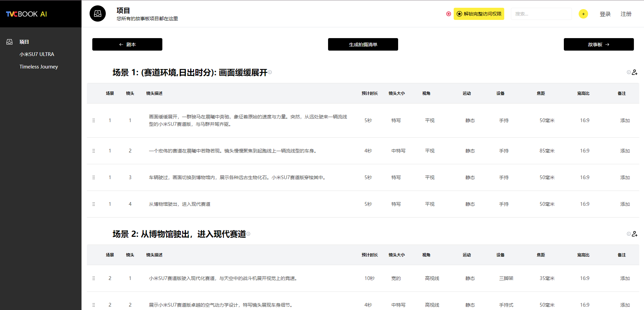Screen dimensions: 644x310
Task: Click 16:9 aspect ratio in scene 1 shot 4
Action: click(585, 204)
